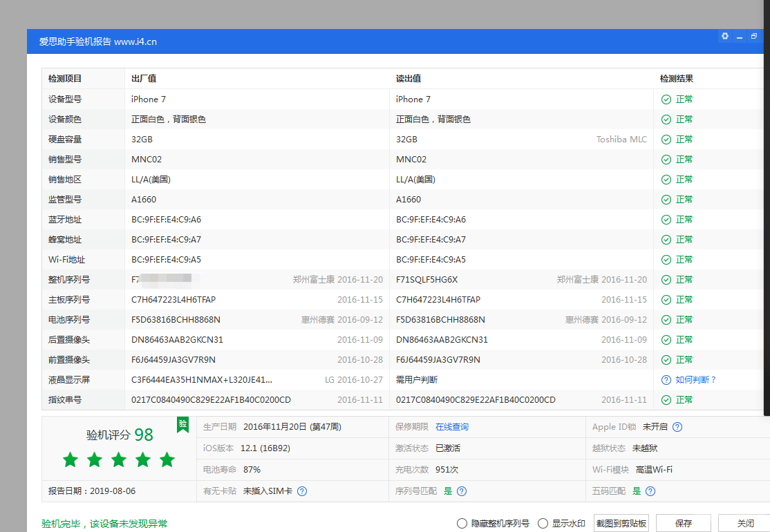The height and width of the screenshot is (532, 770).
Task: Click 检测结果 column header
Action: (x=677, y=79)
